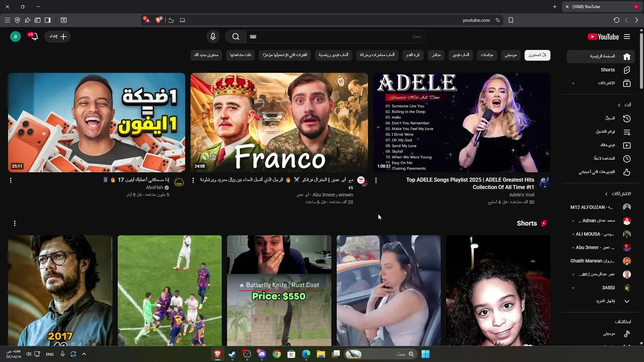The image size is (644, 362).
Task: Open Steam from the taskbar
Action: pos(232,354)
